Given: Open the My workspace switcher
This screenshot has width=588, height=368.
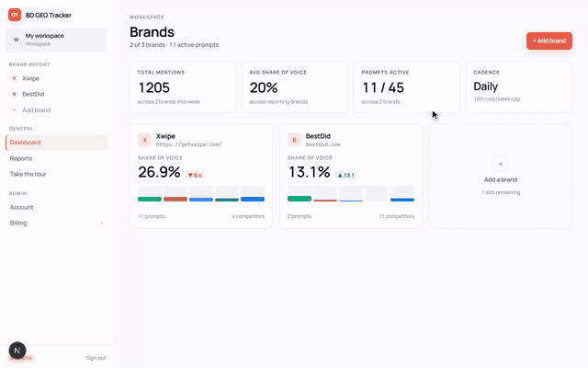Looking at the screenshot, I should [57, 40].
